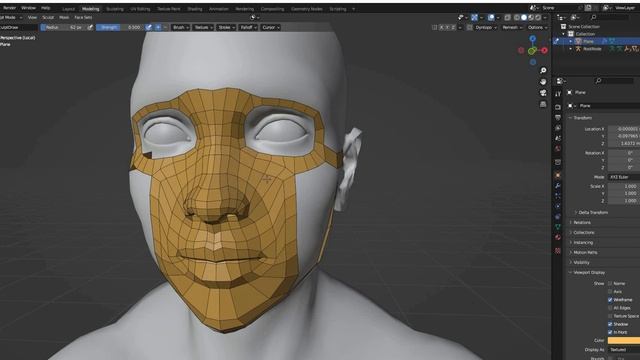Viewport: 640px width, 360px height.
Task: Open the Object Data green triangle tab
Action: point(558,227)
